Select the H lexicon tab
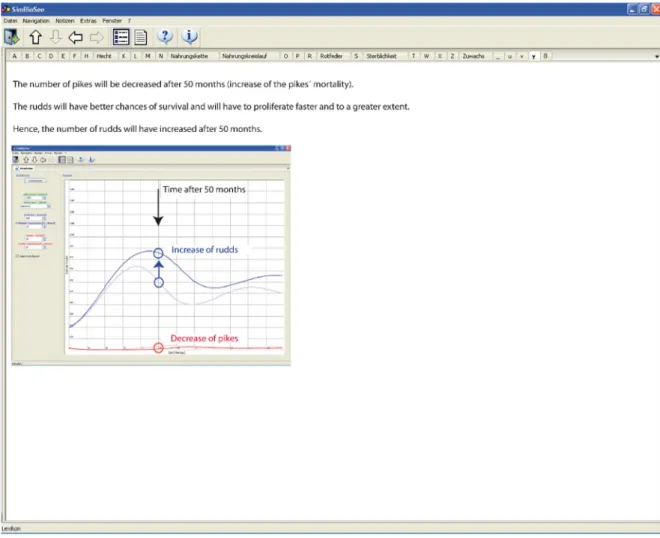Image resolution: width=660 pixels, height=538 pixels. click(86, 56)
